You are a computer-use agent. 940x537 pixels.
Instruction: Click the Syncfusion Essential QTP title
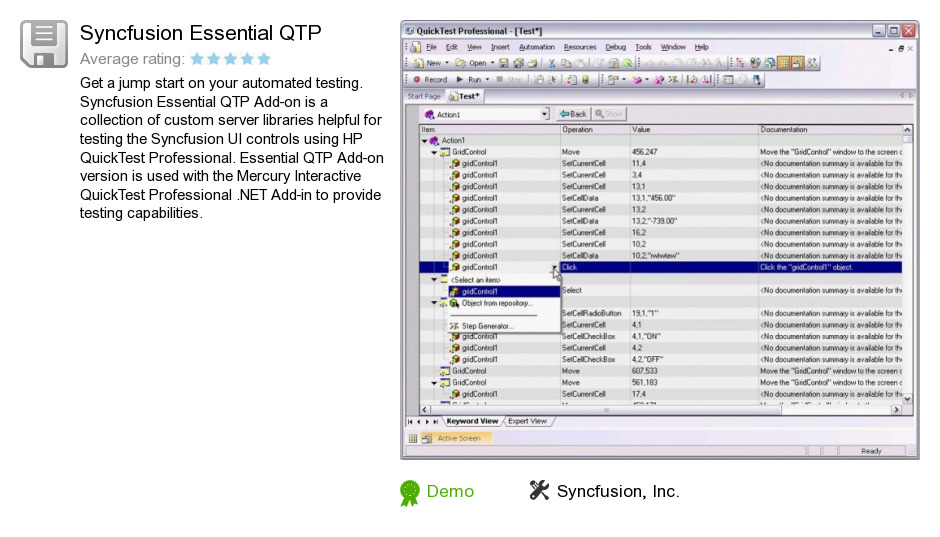[x=200, y=33]
